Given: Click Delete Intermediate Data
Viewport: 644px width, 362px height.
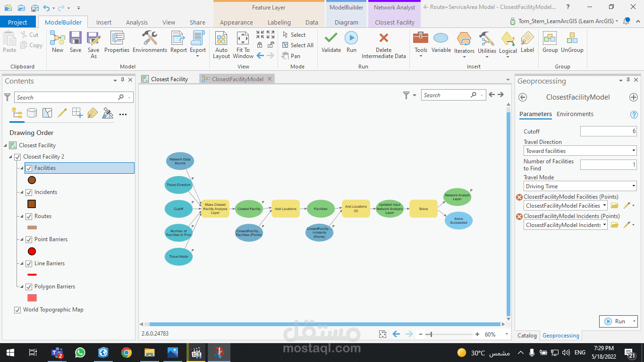Looking at the screenshot, I should 383,45.
